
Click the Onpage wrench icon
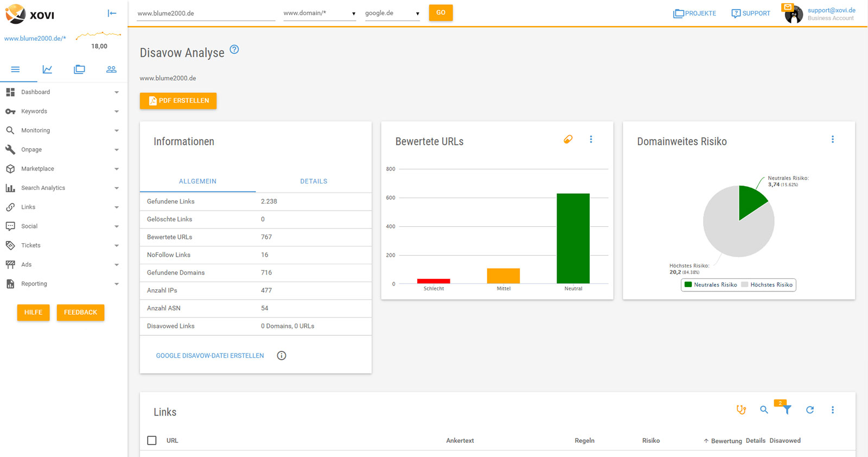click(x=10, y=149)
